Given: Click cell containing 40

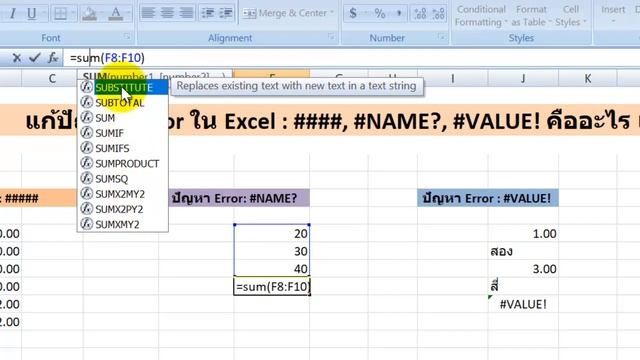Looking at the screenshot, I should 272,269.
